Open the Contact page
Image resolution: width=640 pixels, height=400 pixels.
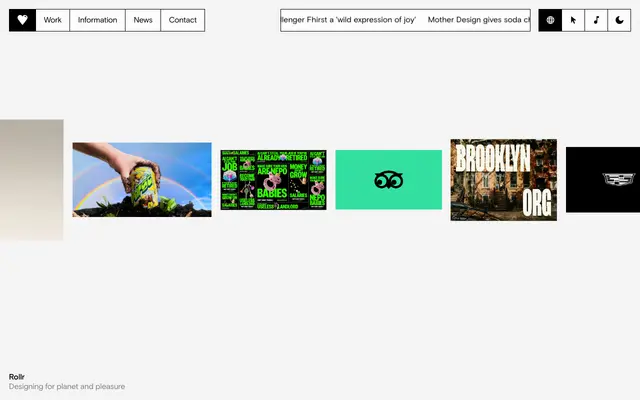coord(183,20)
